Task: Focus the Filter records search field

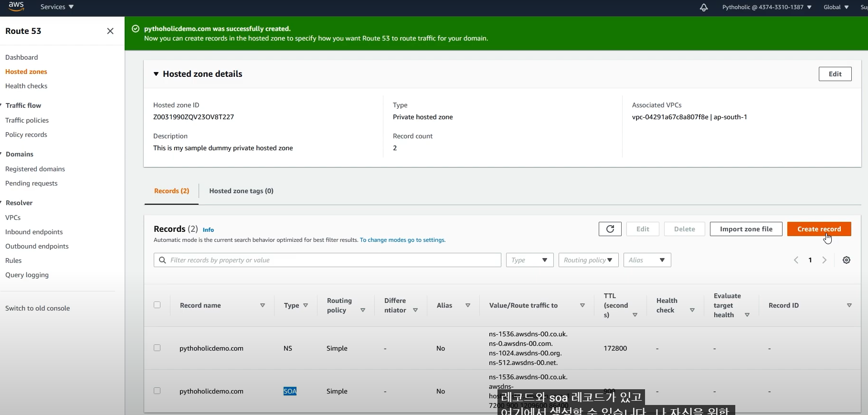Action: click(327, 260)
